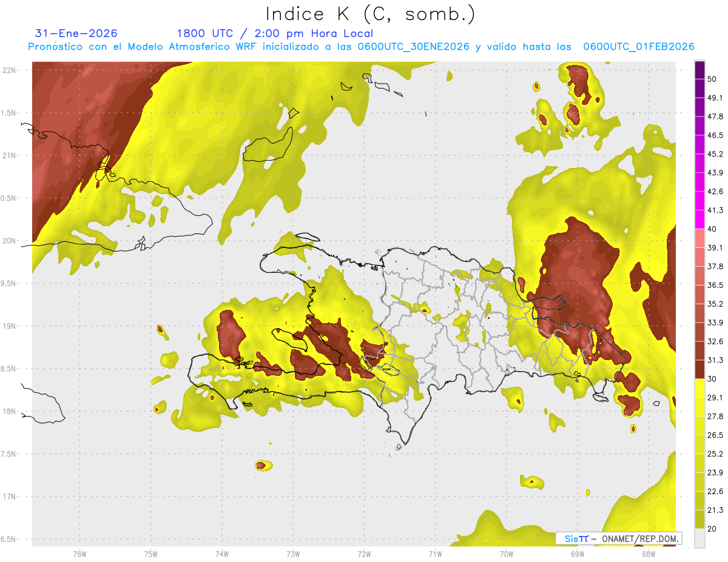This screenshot has width=728, height=562.
Task: Click the '70W' longitude label
Action: [506, 554]
